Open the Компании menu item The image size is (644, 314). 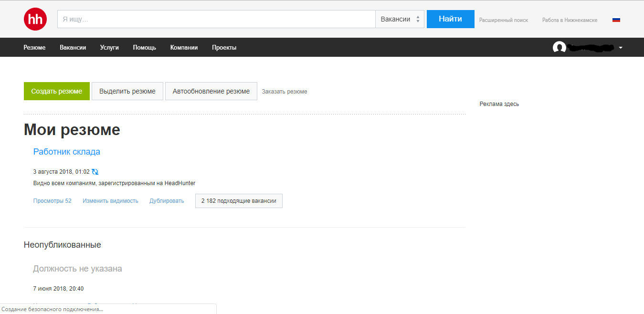point(184,48)
